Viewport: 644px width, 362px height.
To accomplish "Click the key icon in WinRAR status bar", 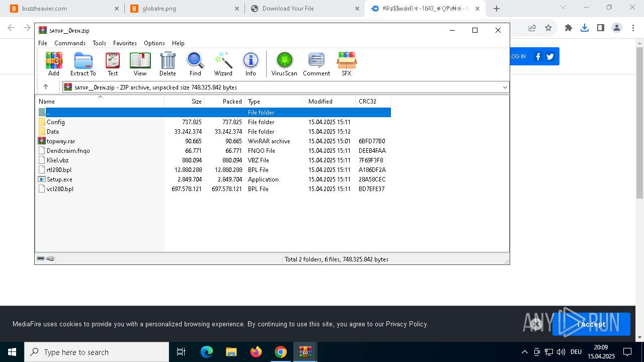I will (x=50, y=258).
